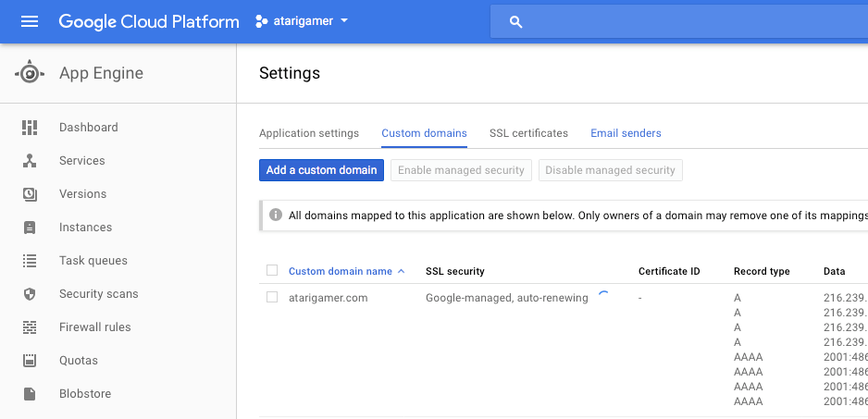Toggle the select-all checkbox in table header
Image resolution: width=868 pixels, height=419 pixels.
(x=272, y=270)
